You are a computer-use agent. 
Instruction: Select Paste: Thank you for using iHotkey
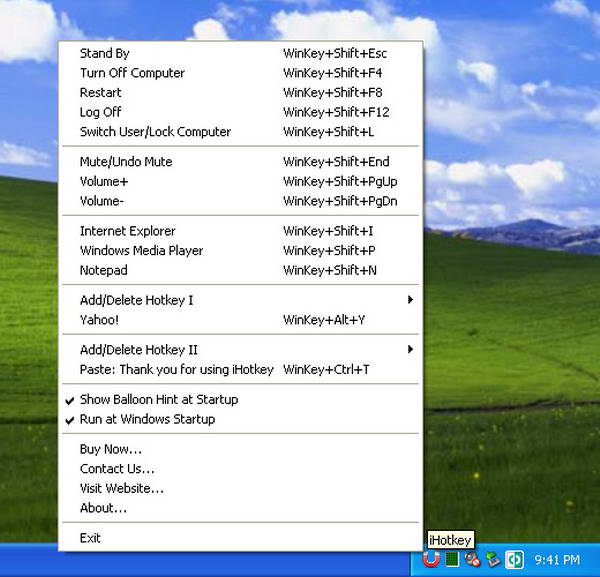pos(240,369)
